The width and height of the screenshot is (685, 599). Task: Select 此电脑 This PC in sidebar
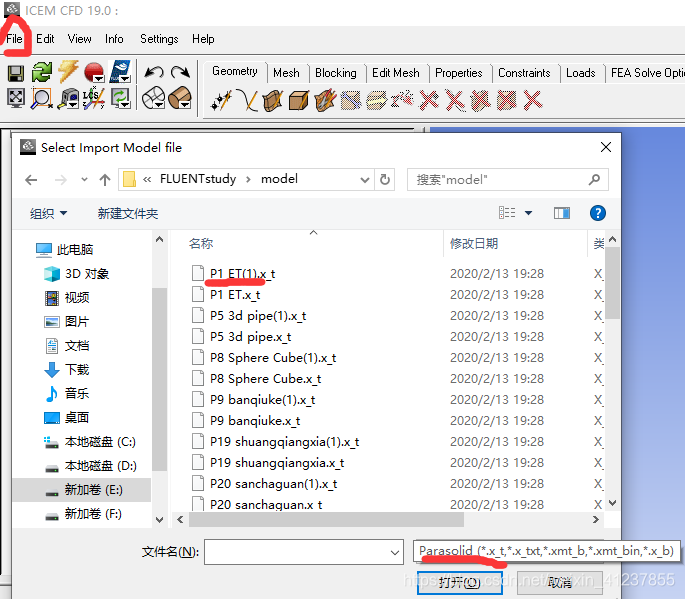(x=65, y=249)
